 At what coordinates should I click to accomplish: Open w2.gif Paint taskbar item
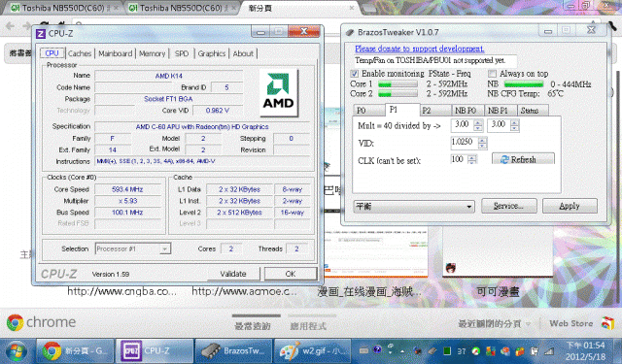click(x=313, y=351)
